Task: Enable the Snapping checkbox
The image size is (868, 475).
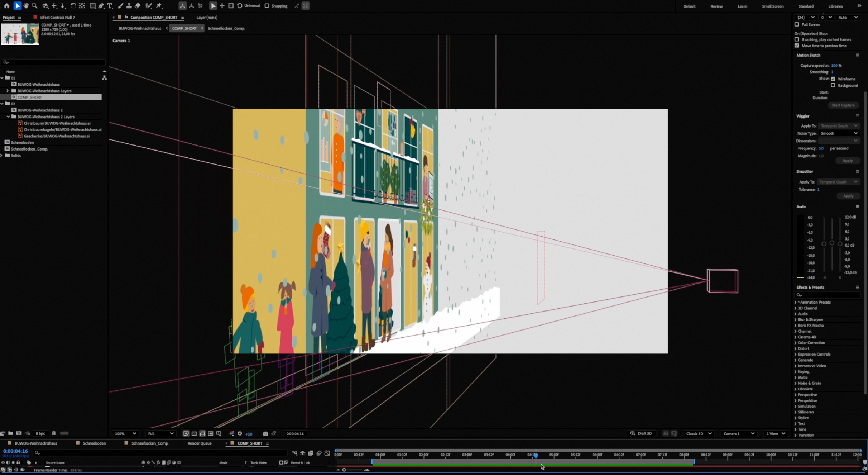Action: click(267, 6)
